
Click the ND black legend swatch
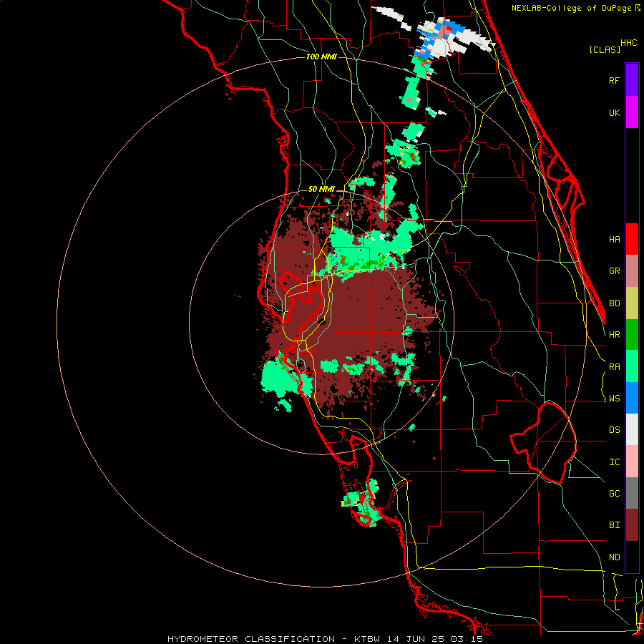click(632, 557)
